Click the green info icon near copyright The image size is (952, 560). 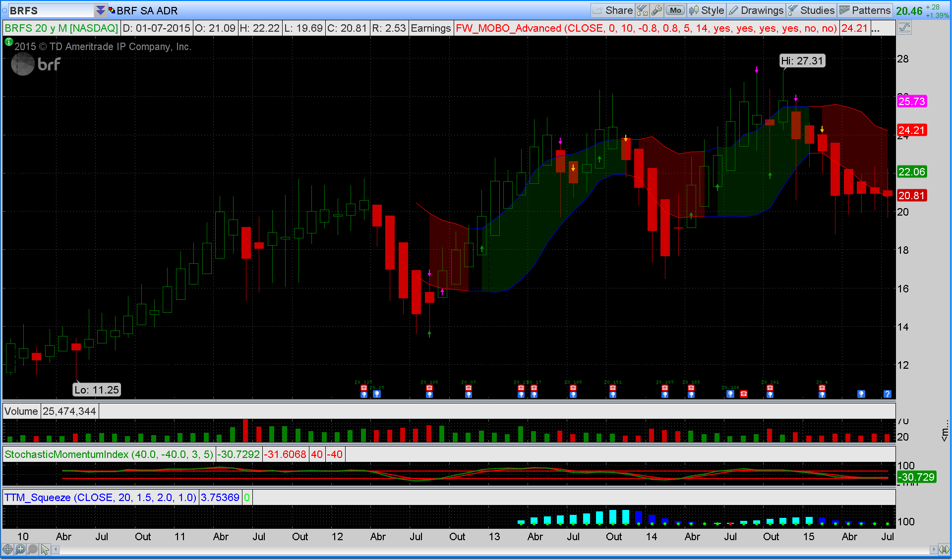[8, 43]
